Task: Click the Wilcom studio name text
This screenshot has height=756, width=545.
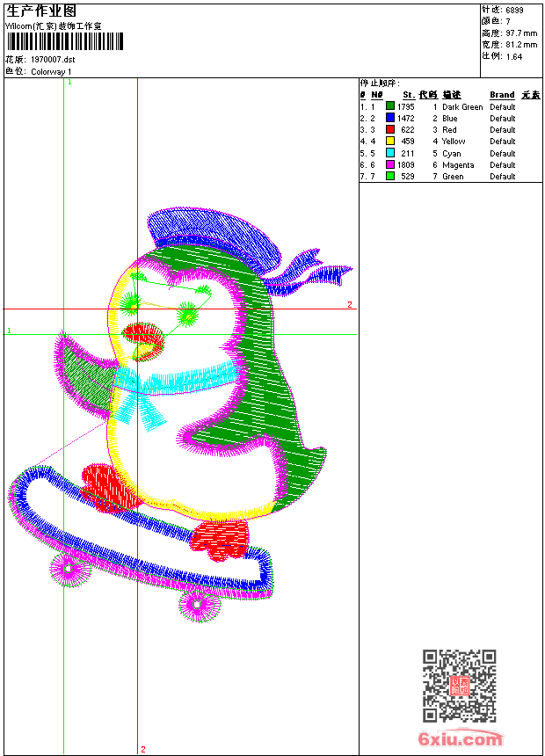Action: pyautogui.click(x=54, y=26)
